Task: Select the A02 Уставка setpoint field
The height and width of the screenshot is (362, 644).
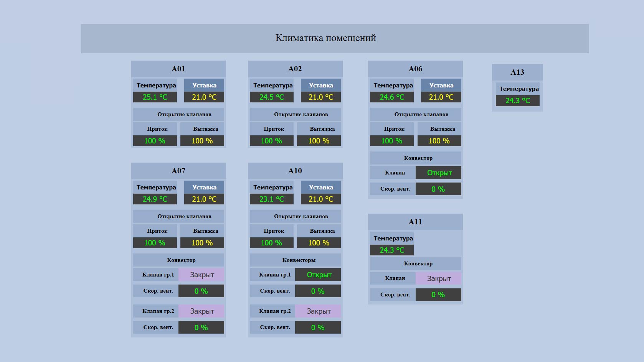Action: (321, 97)
